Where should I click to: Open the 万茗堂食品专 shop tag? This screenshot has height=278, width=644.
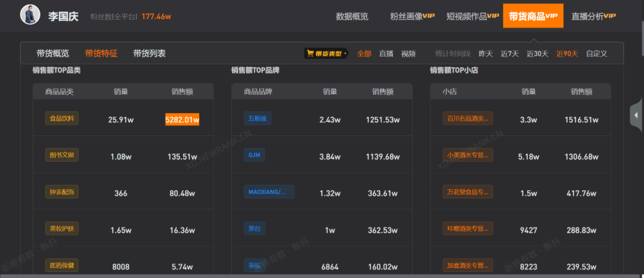468,191
